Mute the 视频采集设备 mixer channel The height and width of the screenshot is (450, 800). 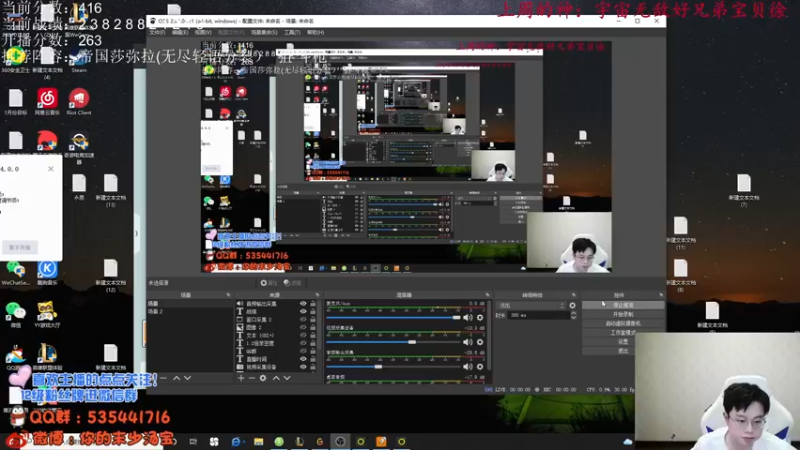468,342
